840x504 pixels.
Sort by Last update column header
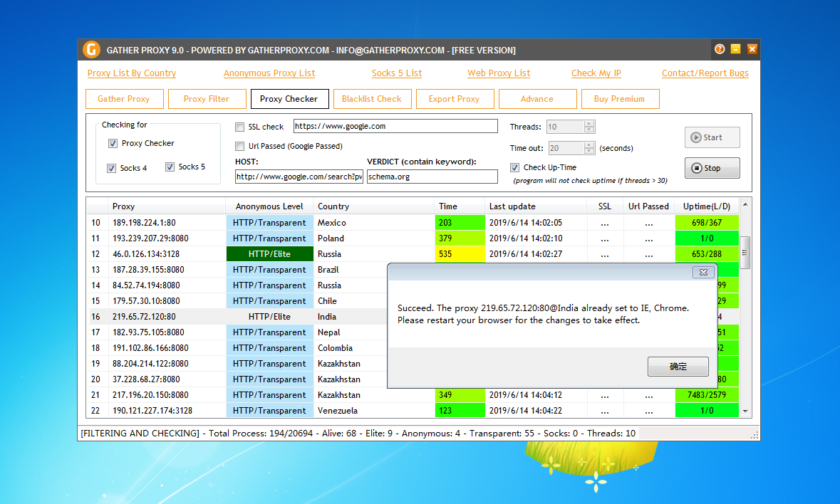click(x=536, y=206)
